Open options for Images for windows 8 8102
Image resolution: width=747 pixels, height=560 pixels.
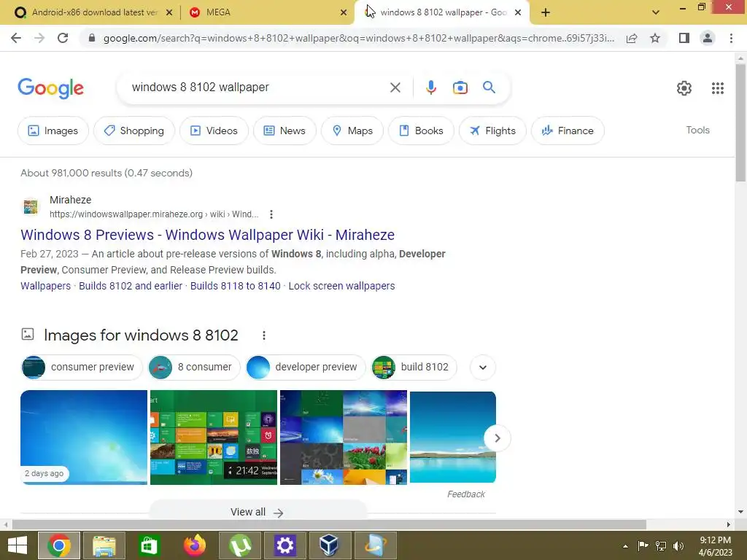pyautogui.click(x=263, y=335)
